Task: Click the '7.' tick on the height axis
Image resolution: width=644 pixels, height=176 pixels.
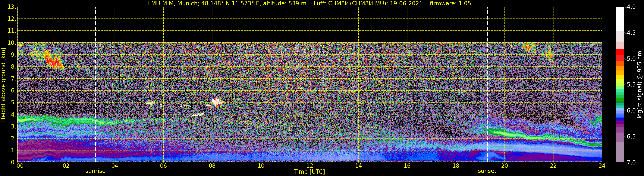Action: tap(13, 79)
